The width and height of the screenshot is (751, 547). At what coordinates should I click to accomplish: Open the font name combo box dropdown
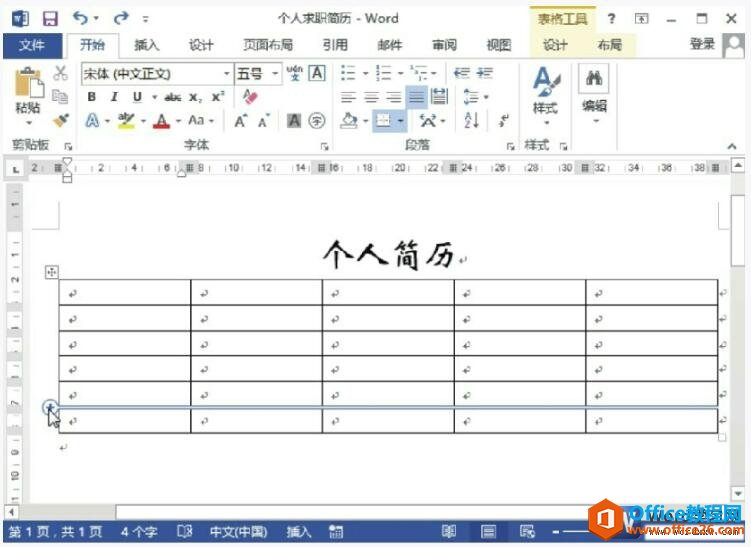pyautogui.click(x=227, y=74)
